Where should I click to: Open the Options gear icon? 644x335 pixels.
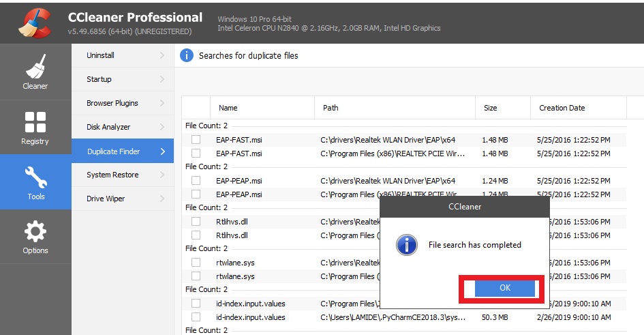(35, 231)
